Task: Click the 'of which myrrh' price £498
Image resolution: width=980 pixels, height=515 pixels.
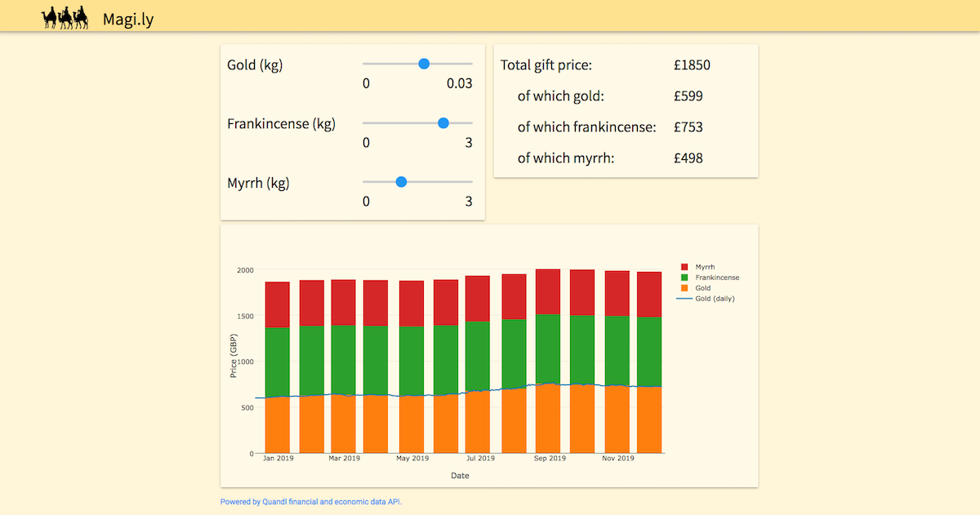Action: (688, 158)
